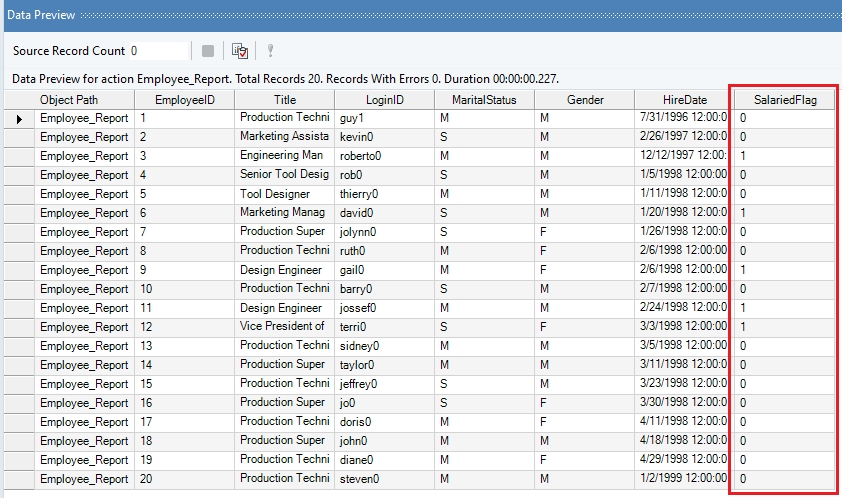This screenshot has width=842, height=498.
Task: Select the Vice President of title cell
Action: pyautogui.click(x=285, y=327)
